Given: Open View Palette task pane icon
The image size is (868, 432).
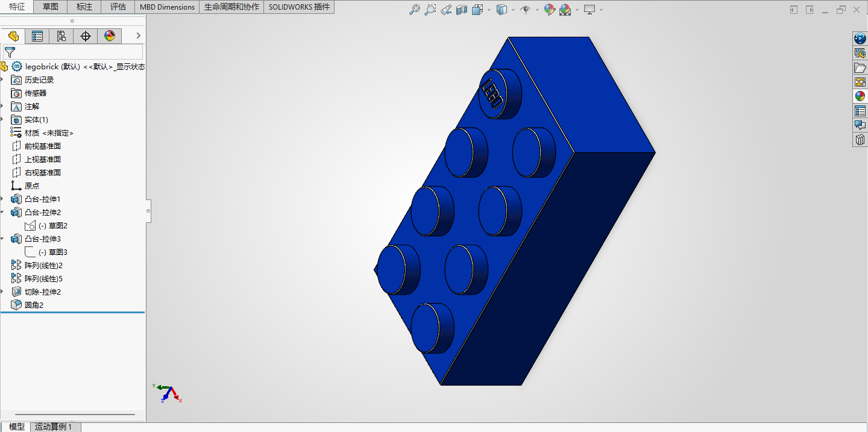Looking at the screenshot, I should 860,82.
